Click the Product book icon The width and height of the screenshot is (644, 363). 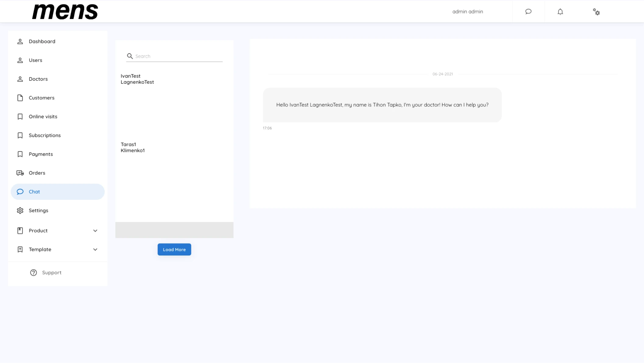20,231
